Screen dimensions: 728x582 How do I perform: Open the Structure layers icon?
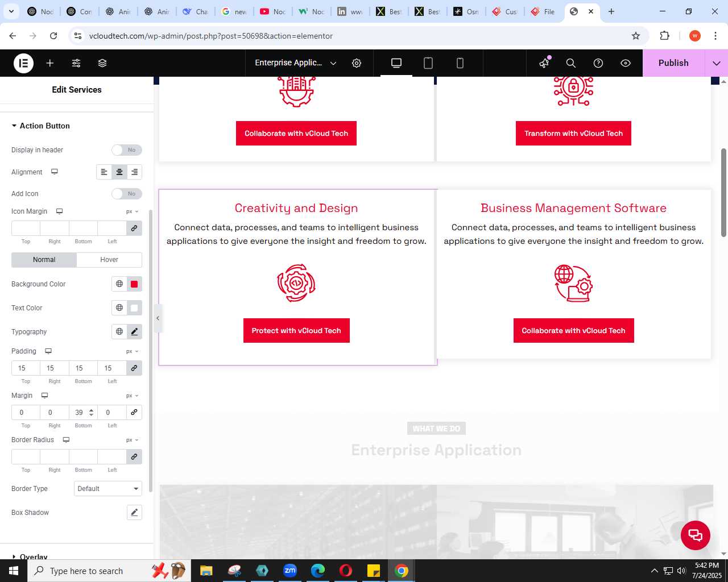[102, 63]
